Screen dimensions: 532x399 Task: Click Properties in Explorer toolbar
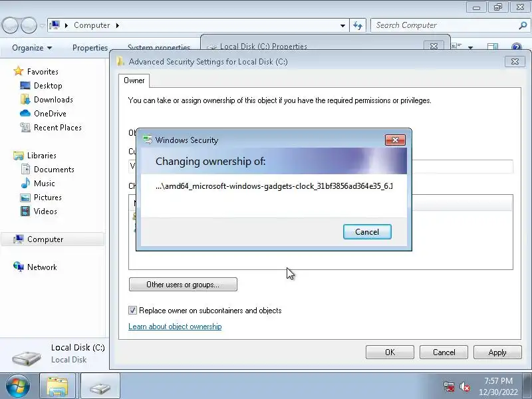click(x=90, y=48)
